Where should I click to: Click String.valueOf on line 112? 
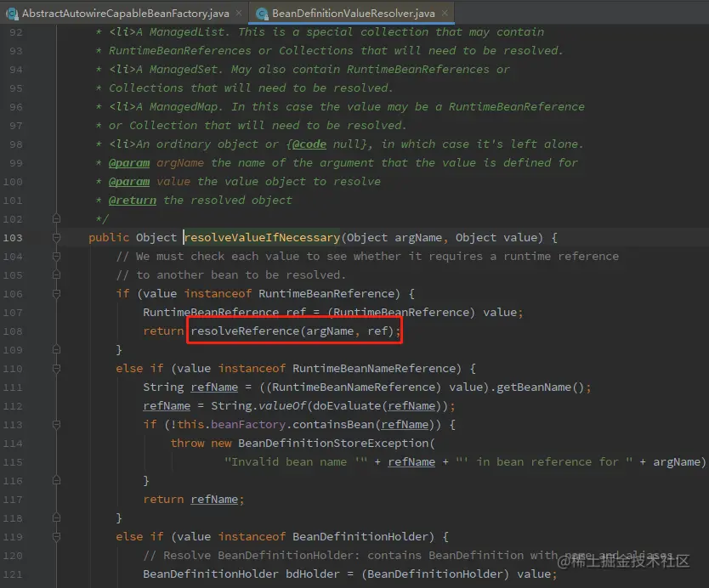tap(258, 406)
